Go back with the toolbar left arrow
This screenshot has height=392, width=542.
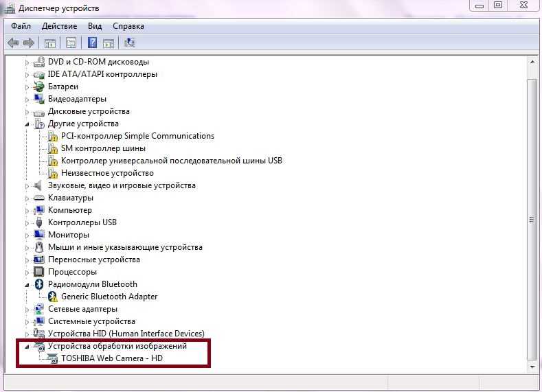[13, 43]
